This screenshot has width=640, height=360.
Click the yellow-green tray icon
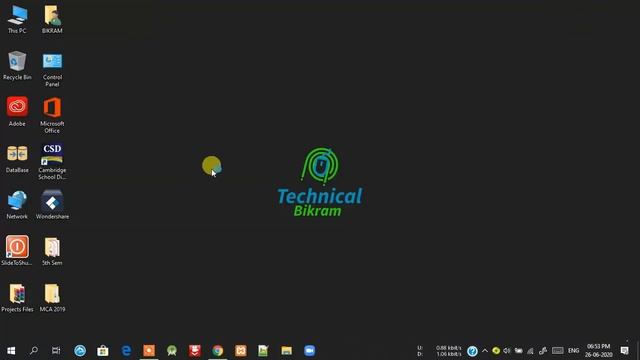[x=496, y=351]
